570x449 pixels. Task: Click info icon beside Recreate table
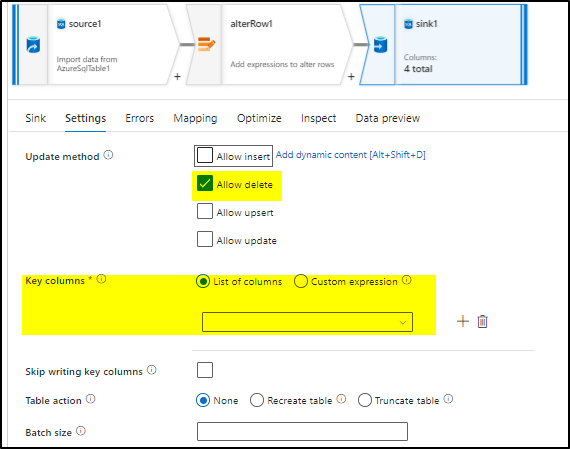click(x=341, y=399)
